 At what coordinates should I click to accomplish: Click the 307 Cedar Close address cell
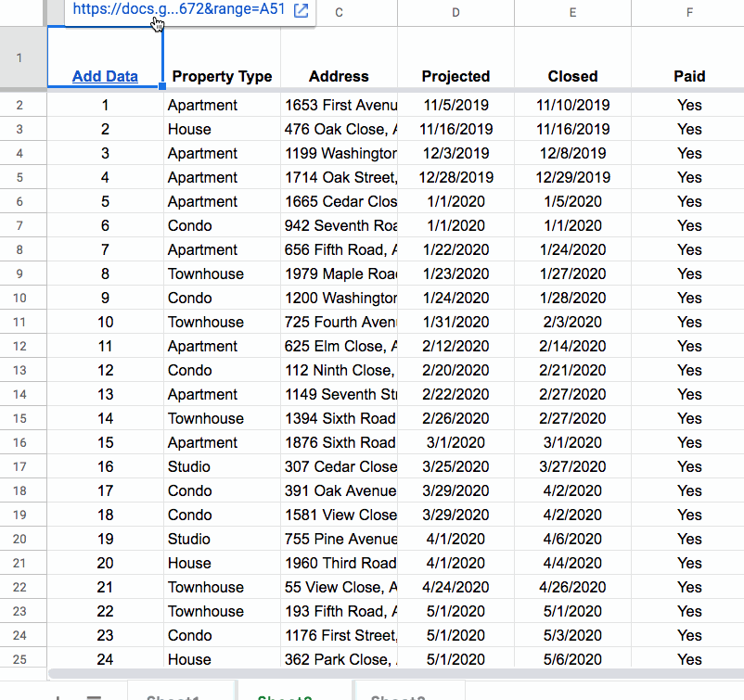click(339, 466)
